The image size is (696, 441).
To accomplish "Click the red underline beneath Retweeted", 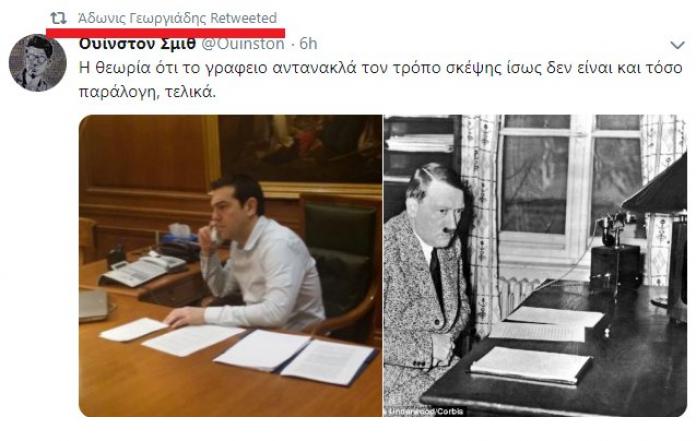I will (165, 33).
